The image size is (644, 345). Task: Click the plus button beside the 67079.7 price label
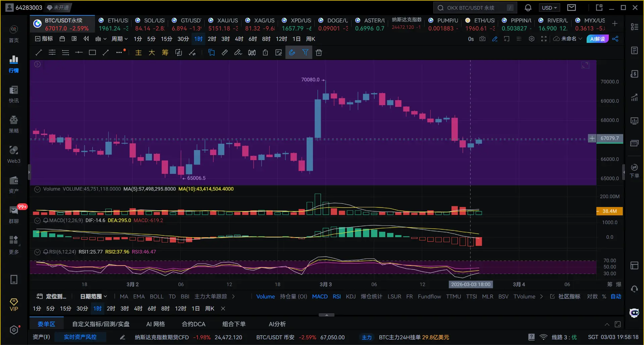coord(592,138)
